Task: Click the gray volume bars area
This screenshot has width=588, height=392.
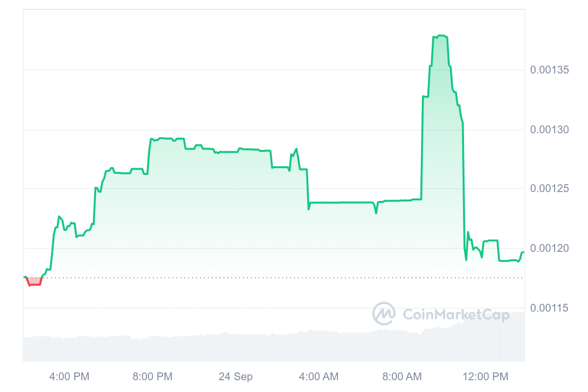Action: [245, 347]
